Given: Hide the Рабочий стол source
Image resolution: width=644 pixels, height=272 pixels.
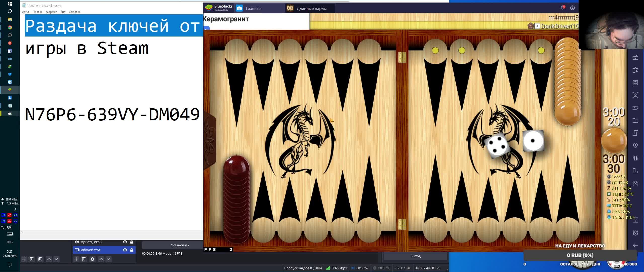Looking at the screenshot, I should 125,250.
